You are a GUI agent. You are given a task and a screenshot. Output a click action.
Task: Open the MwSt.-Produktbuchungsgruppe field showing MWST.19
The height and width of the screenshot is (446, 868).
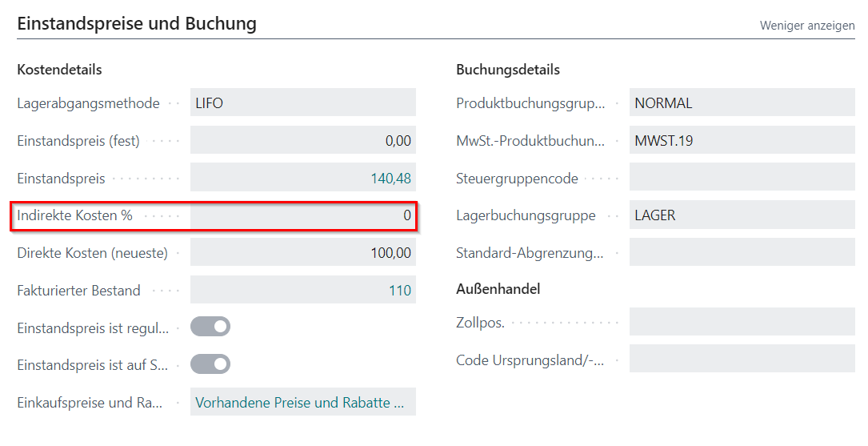[742, 141]
